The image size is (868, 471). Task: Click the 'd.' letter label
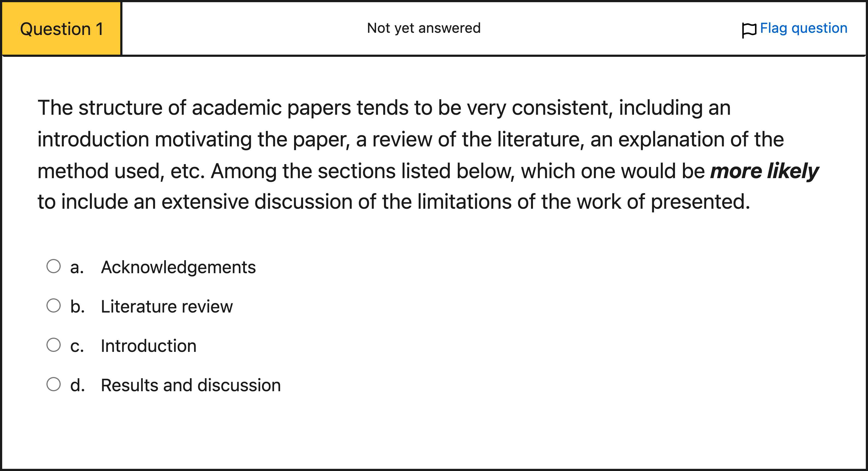[x=77, y=385]
